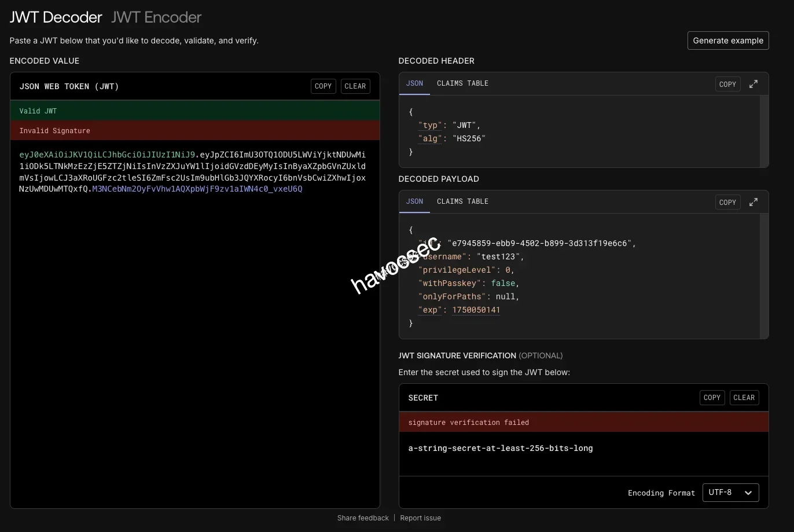Open the Encoding Format dropdown
Viewport: 794px width, 532px height.
730,493
